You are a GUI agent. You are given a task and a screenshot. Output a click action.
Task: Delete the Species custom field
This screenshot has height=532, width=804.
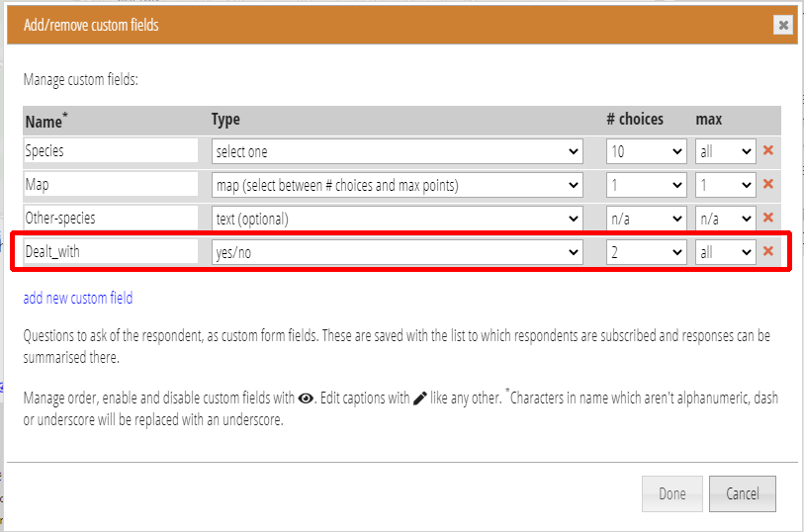click(x=768, y=150)
